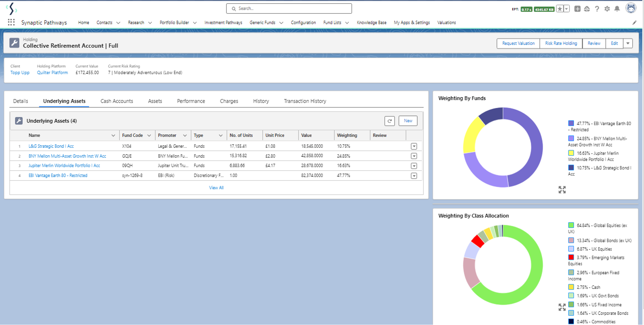Expand the Weighting By Funds chart
Screen dimensions: 644x325
tap(562, 190)
